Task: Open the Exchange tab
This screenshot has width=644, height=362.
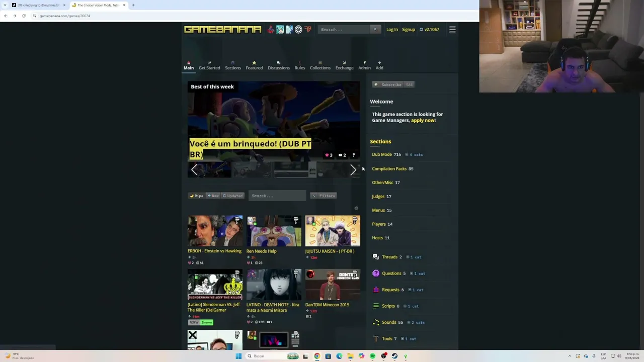Action: click(x=345, y=66)
